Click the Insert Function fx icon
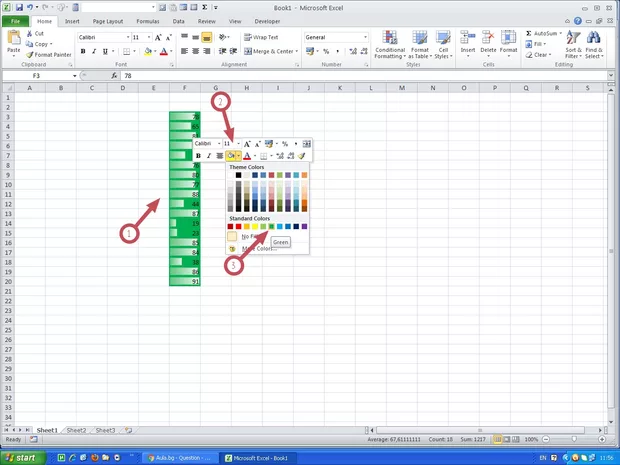This screenshot has height=465, width=620. pos(114,76)
